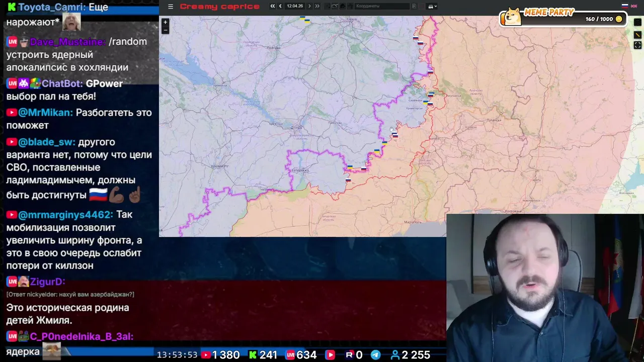This screenshot has width=644, height=362.
Task: Select the ruler measuring tool
Action: (x=637, y=35)
